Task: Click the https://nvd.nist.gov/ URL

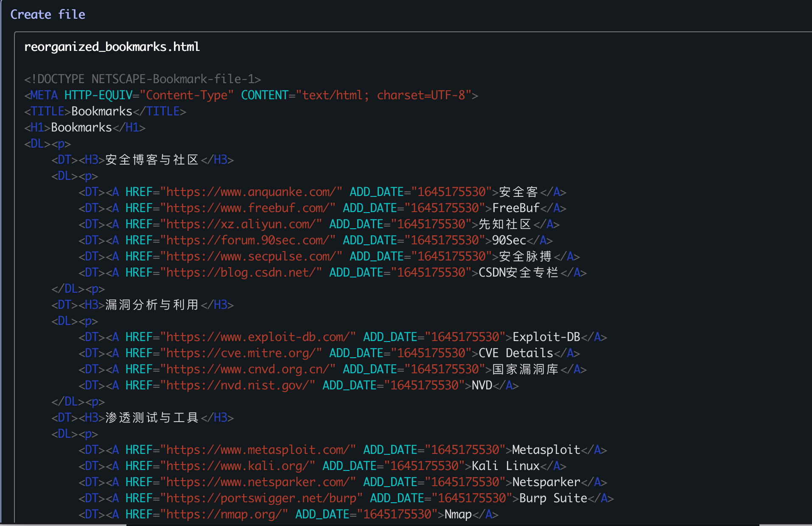Action: coord(238,385)
